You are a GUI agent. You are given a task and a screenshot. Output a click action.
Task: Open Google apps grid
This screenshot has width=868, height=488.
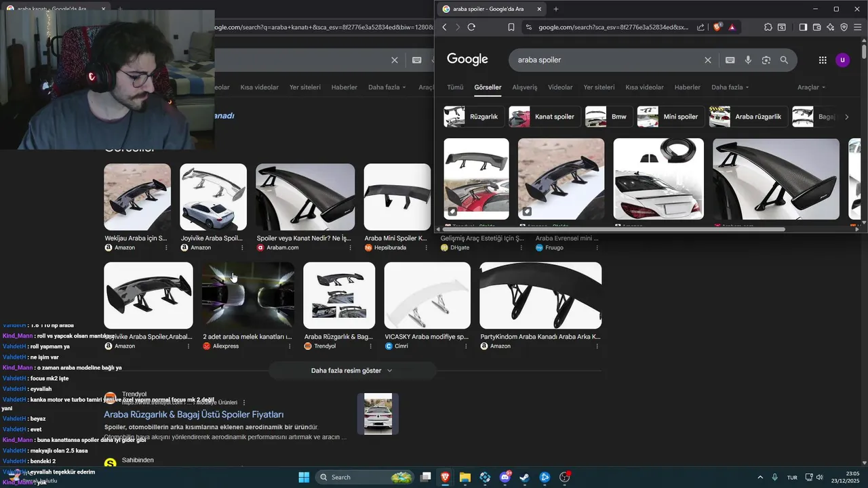click(x=823, y=60)
